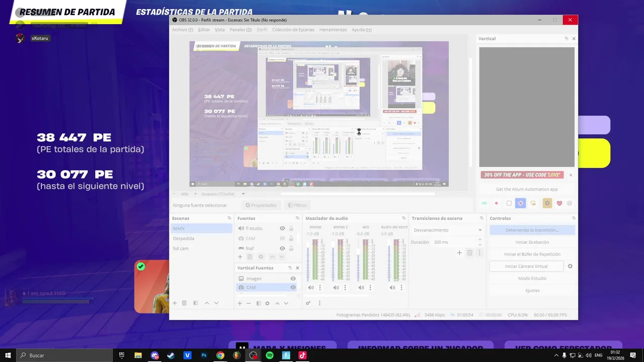
Task: Open the Archivo menu
Action: tap(182, 30)
